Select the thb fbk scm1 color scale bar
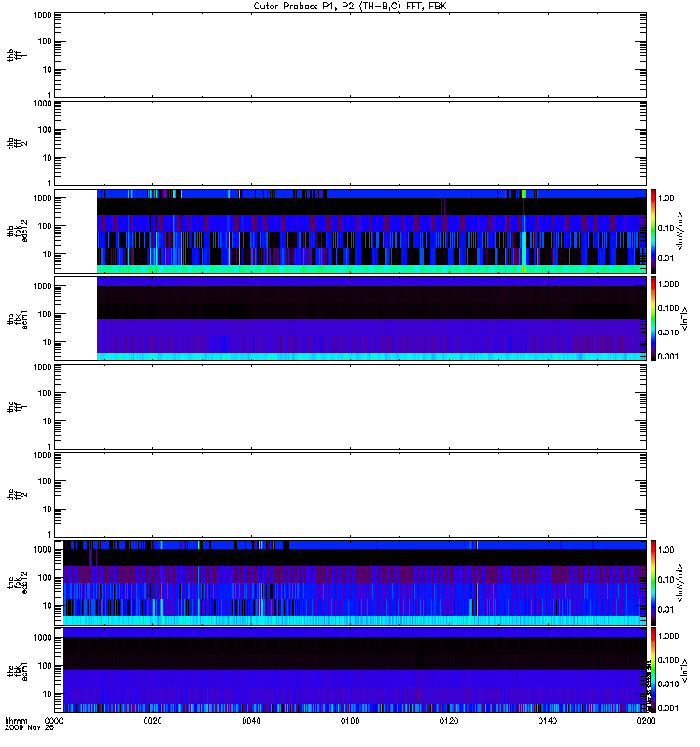 (653, 318)
